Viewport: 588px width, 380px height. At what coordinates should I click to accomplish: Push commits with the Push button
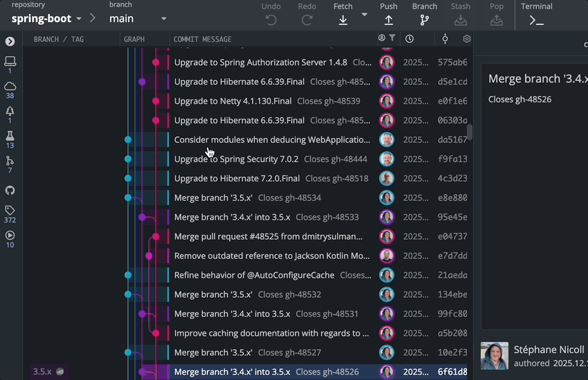[x=389, y=15]
